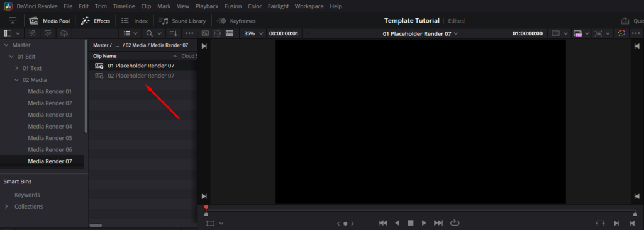The height and width of the screenshot is (230, 644).
Task: Collapse the Master bin
Action: pyautogui.click(x=6, y=45)
